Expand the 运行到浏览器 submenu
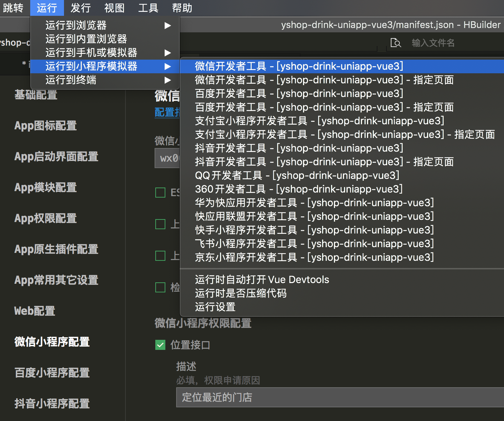Image resolution: width=504 pixels, height=421 pixels. point(105,26)
